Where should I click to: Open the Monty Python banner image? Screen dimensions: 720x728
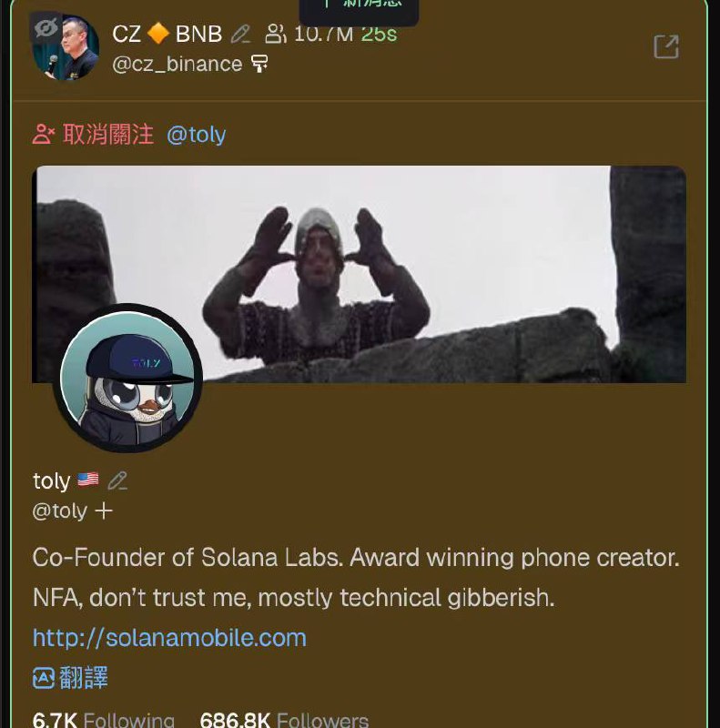pos(359,274)
